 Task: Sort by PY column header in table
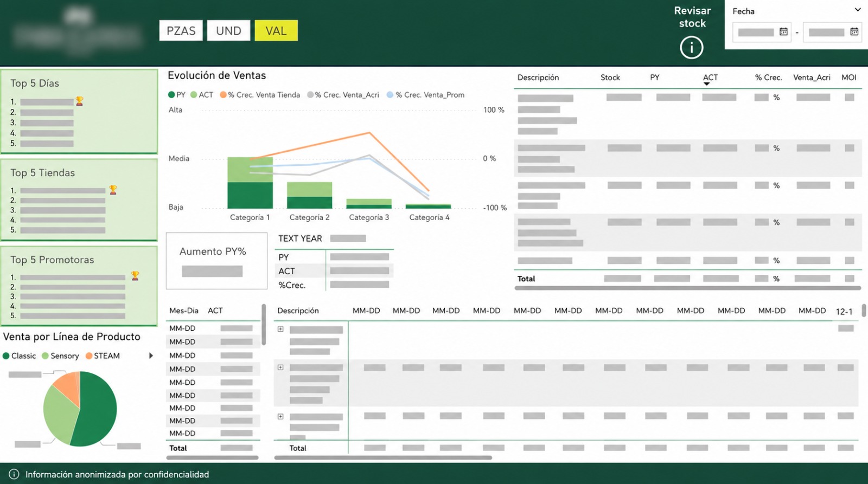click(655, 78)
